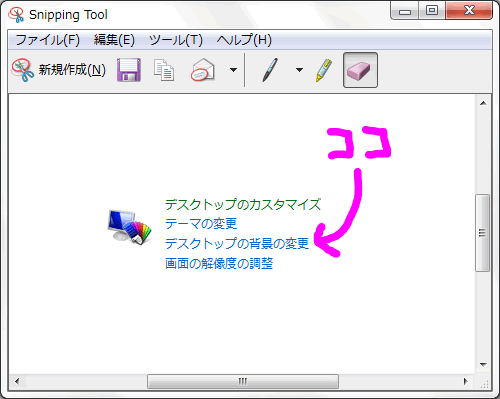Select the Pen tool
Screen dimensions: 500x399
(270, 70)
